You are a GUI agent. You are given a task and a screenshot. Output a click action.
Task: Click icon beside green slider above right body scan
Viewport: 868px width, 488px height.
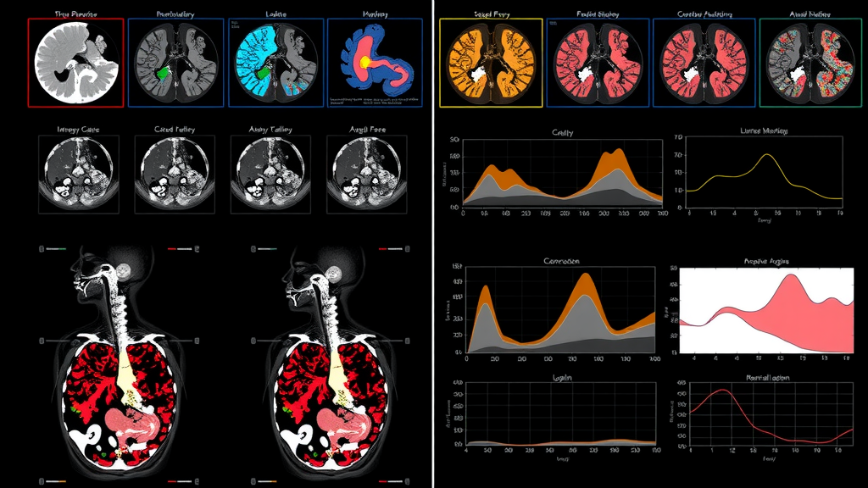tap(253, 249)
